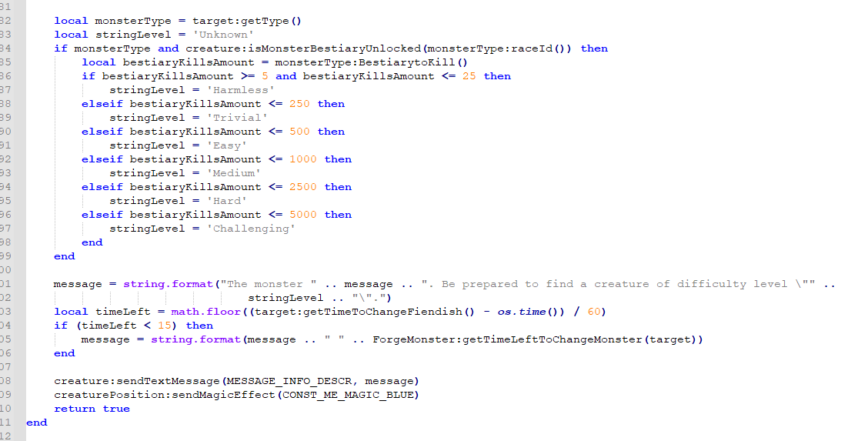This screenshot has width=868, height=441.
Task: Click the CONST_ME_MAGIC_BLUE constant
Action: coord(348,395)
